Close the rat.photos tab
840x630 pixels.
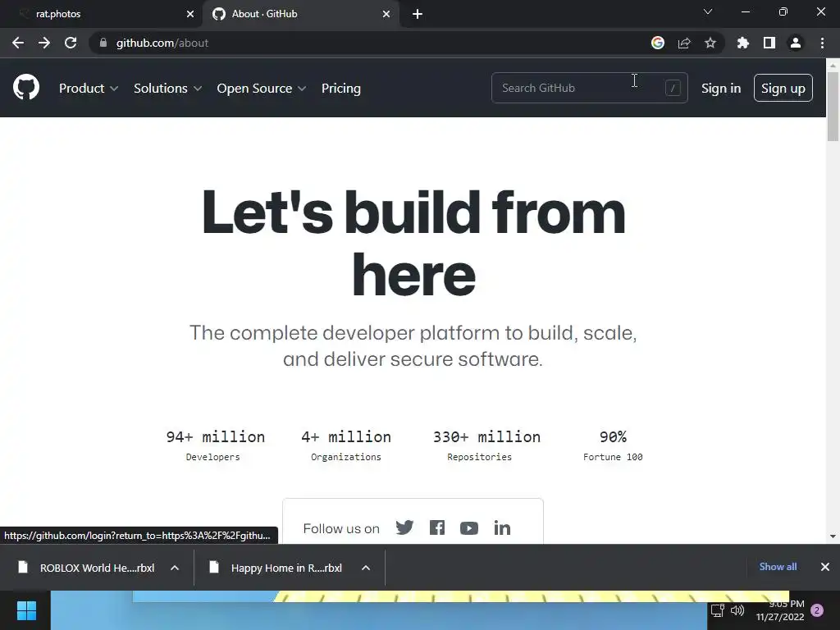click(190, 14)
